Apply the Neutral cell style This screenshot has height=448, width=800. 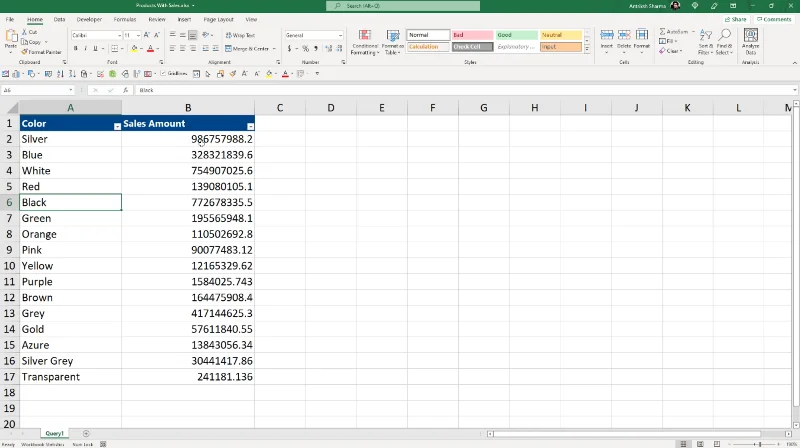point(561,35)
